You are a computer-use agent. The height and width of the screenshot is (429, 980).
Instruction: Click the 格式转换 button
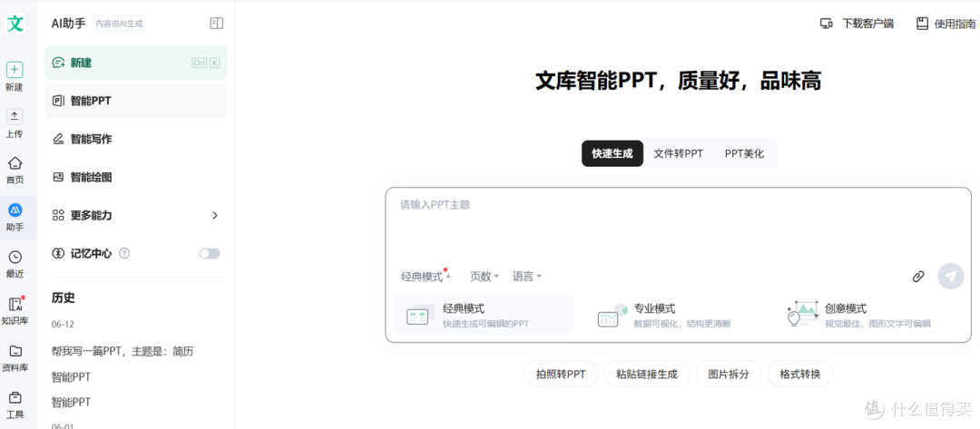coord(800,375)
